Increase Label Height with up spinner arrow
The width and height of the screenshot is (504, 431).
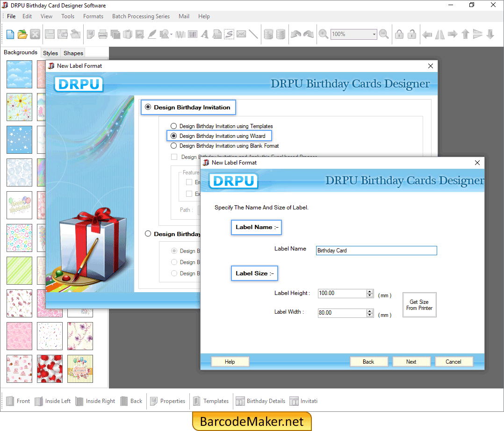370,291
